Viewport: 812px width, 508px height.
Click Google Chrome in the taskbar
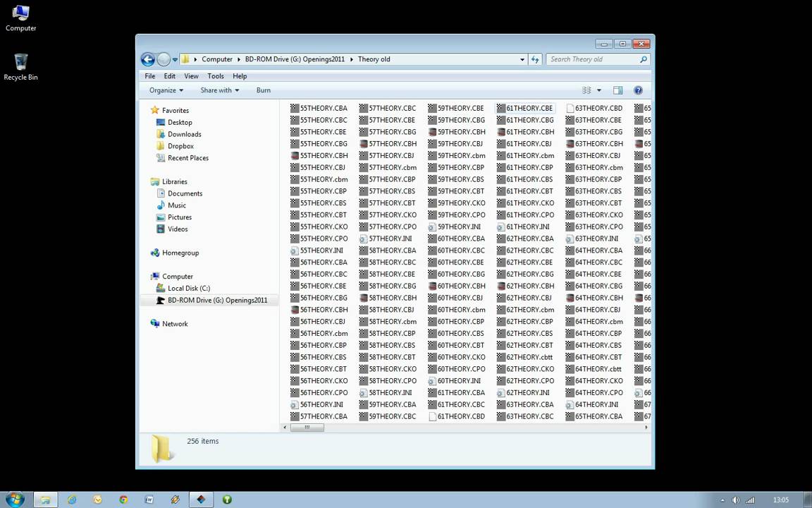(x=123, y=500)
